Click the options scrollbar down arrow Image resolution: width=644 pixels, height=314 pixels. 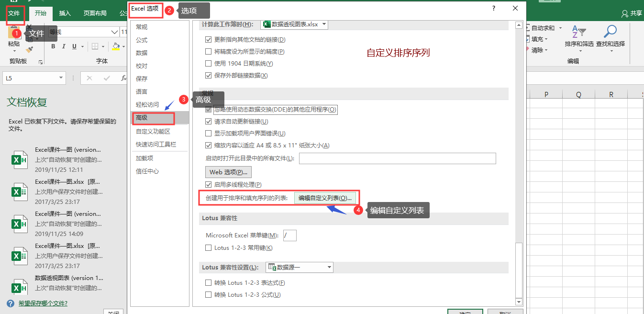point(518,302)
